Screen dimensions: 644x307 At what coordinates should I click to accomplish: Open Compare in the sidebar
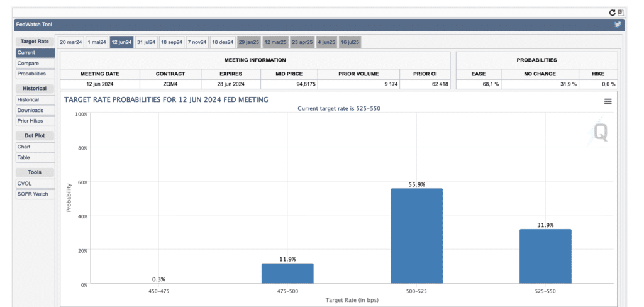[x=35, y=64]
